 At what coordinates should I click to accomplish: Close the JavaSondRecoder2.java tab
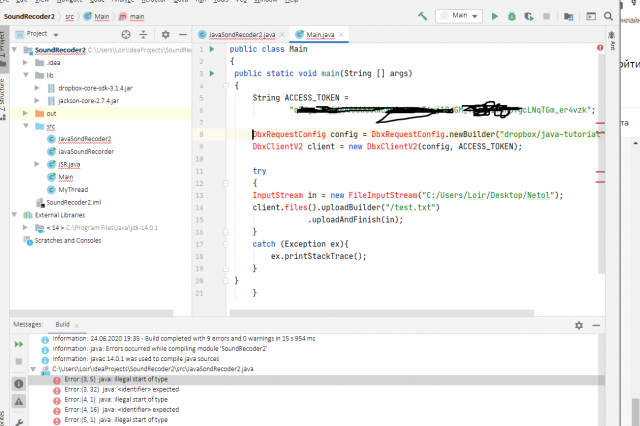click(282, 35)
